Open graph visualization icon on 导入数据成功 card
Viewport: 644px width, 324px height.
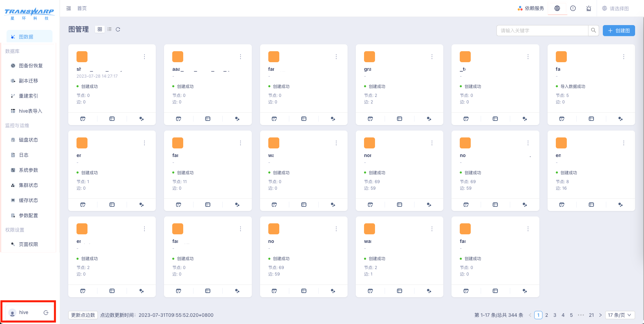click(620, 119)
